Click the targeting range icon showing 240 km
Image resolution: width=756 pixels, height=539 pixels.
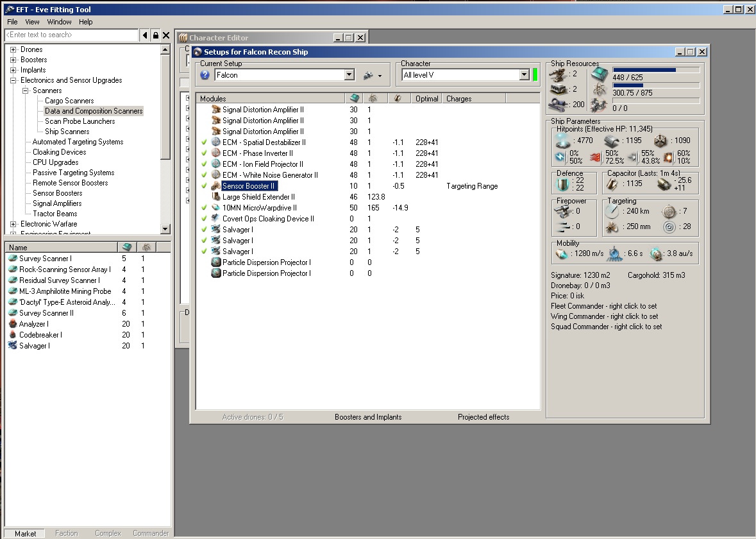coord(612,211)
